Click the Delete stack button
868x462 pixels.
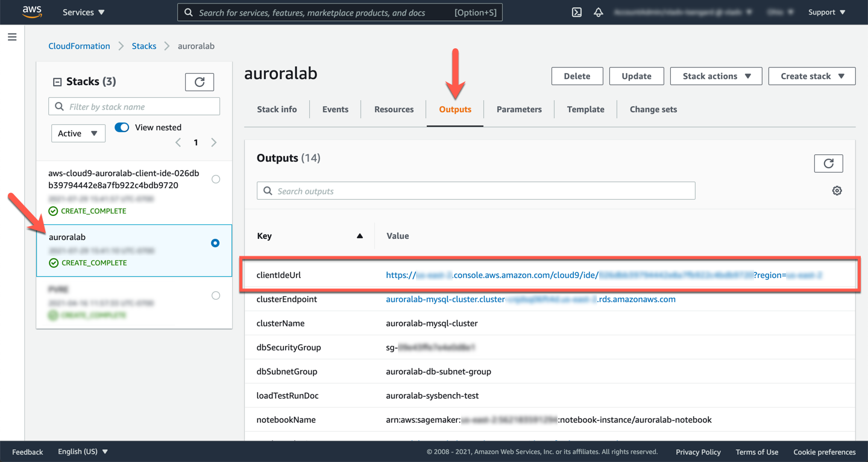click(577, 76)
